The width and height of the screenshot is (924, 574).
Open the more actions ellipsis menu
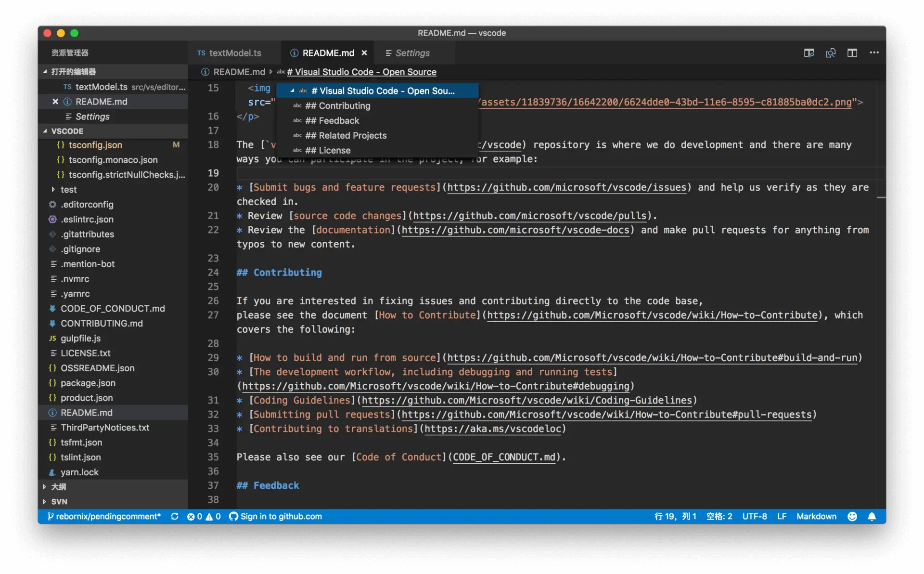[874, 53]
